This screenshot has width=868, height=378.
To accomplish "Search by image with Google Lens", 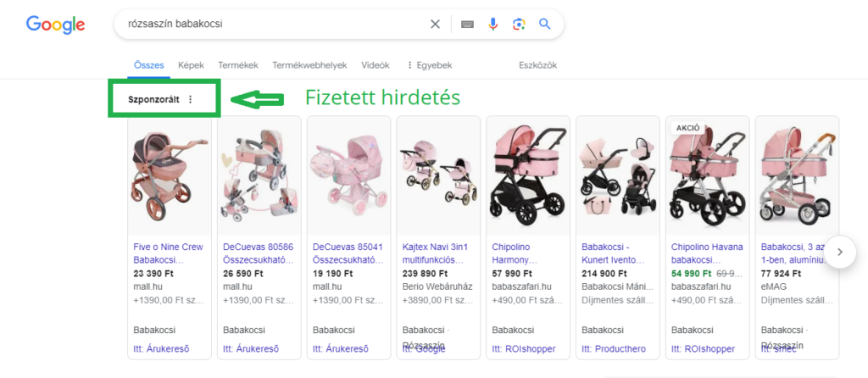I will pos(519,24).
